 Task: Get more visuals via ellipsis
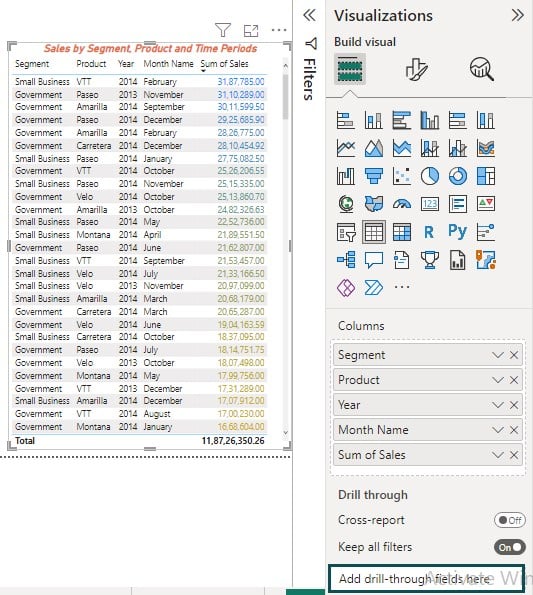click(402, 287)
